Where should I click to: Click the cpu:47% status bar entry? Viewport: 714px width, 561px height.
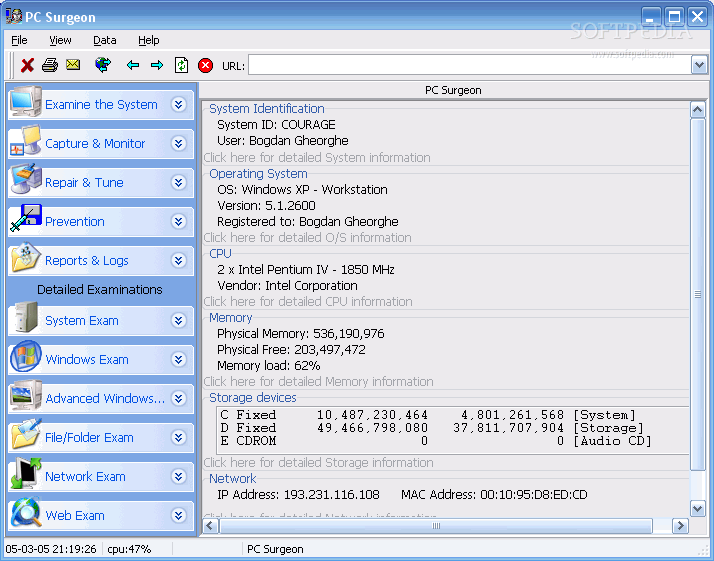pos(129,549)
